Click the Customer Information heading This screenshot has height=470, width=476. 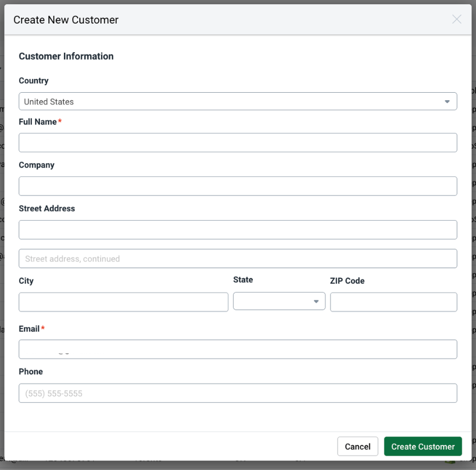66,56
